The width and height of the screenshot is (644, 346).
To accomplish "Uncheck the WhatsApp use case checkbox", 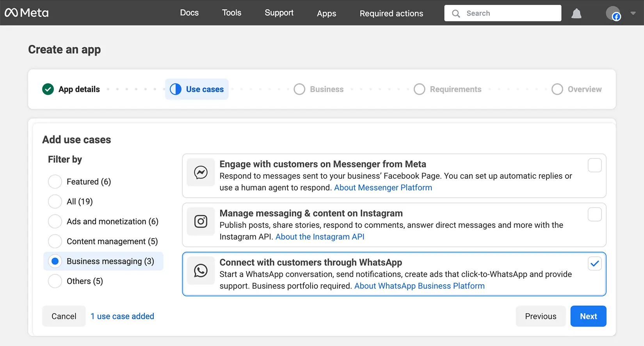I will pos(594,264).
